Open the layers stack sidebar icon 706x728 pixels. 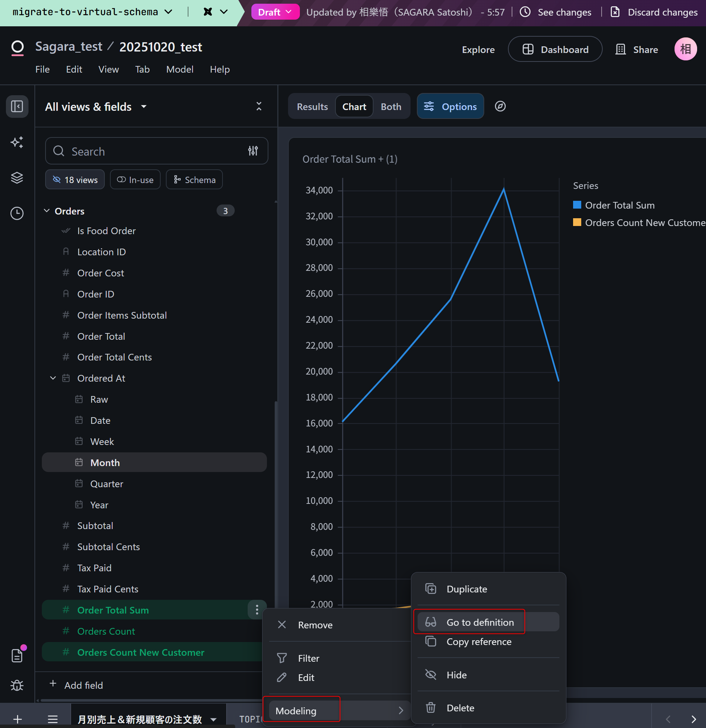(17, 178)
